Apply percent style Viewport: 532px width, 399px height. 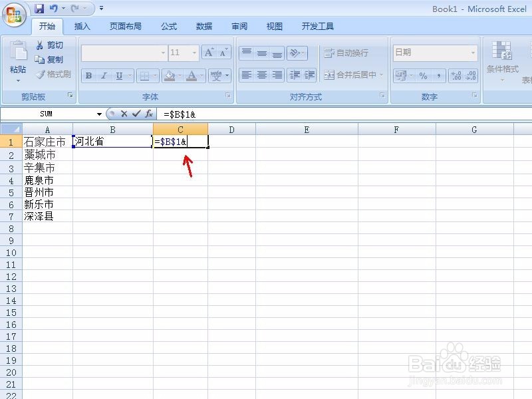point(423,75)
